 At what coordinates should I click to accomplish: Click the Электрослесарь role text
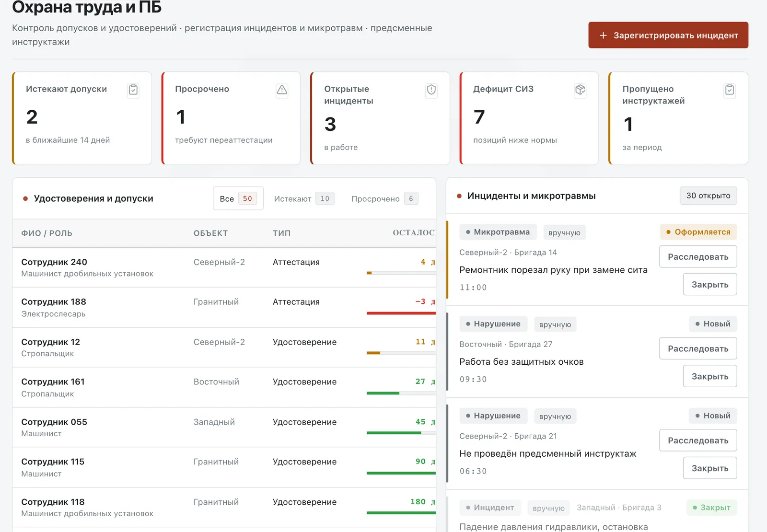[53, 314]
